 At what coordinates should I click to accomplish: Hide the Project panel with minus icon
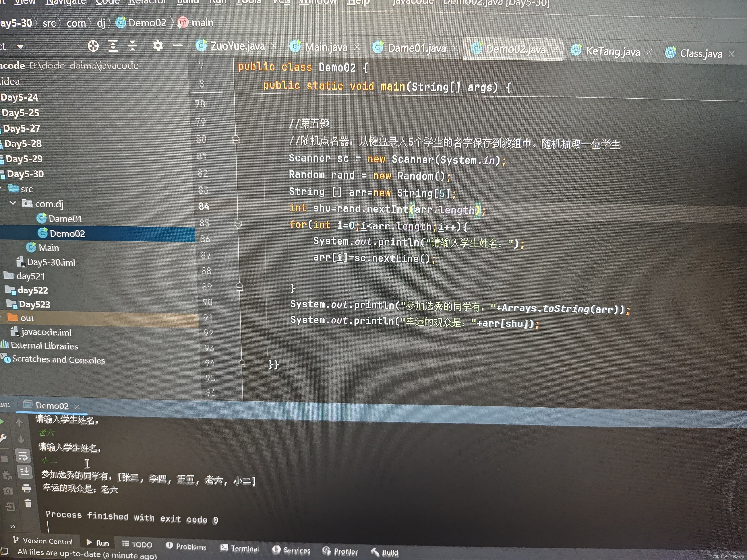click(x=177, y=46)
